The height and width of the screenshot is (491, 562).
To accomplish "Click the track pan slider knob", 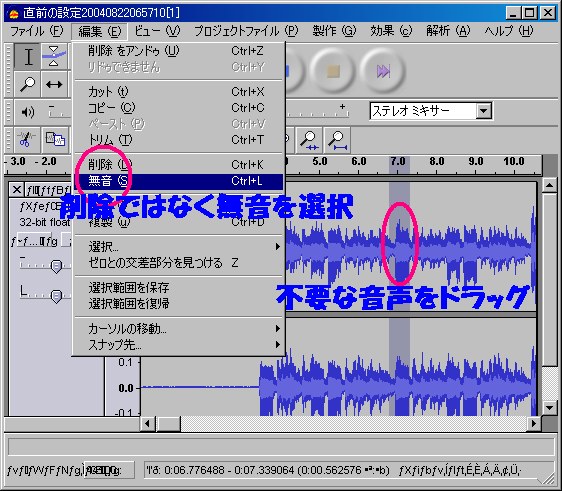I will pyautogui.click(x=56, y=296).
